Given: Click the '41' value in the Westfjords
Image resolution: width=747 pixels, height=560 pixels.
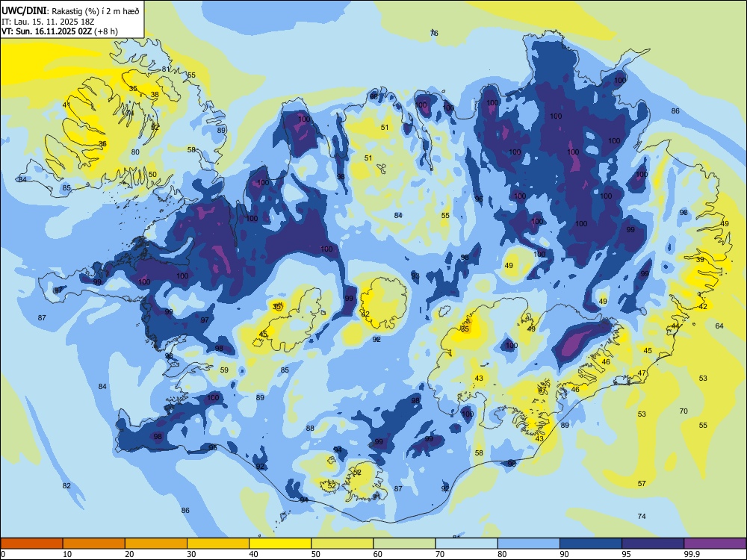Looking at the screenshot, I should pyautogui.click(x=66, y=105).
